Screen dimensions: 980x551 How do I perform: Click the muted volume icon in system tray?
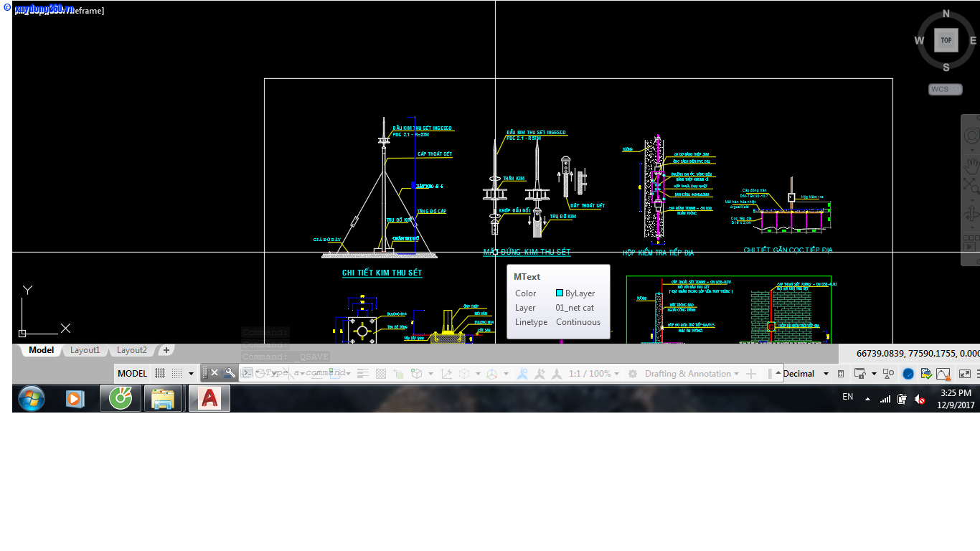point(920,399)
